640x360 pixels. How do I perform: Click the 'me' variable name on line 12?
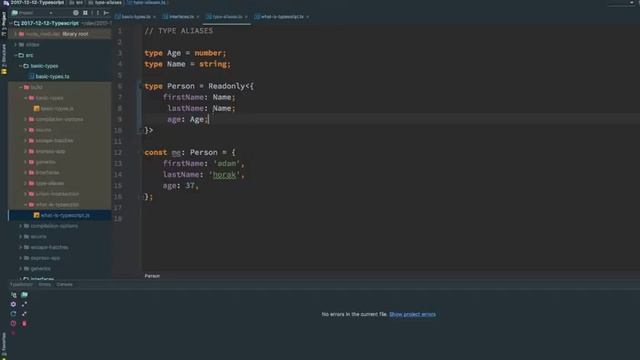click(176, 153)
